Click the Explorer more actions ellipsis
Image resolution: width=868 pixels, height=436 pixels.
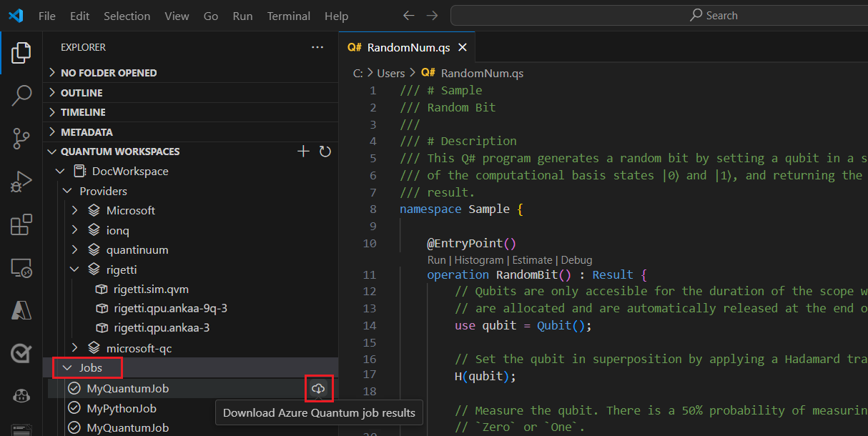(317, 47)
